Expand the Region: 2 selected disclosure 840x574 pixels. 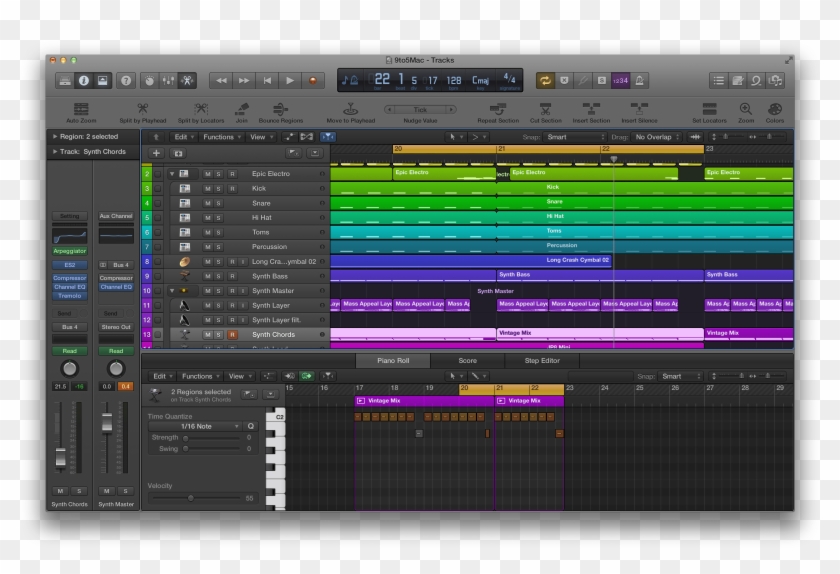coord(55,137)
